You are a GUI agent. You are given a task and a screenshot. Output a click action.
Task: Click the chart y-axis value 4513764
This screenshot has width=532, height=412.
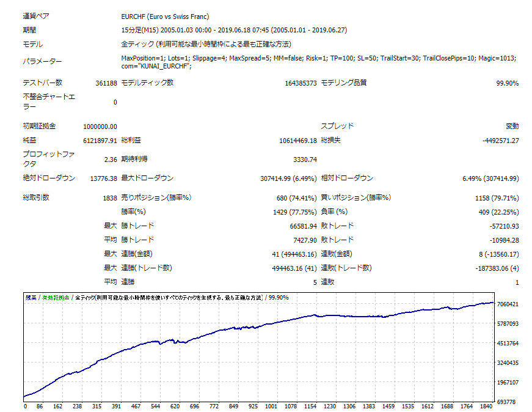(508, 344)
